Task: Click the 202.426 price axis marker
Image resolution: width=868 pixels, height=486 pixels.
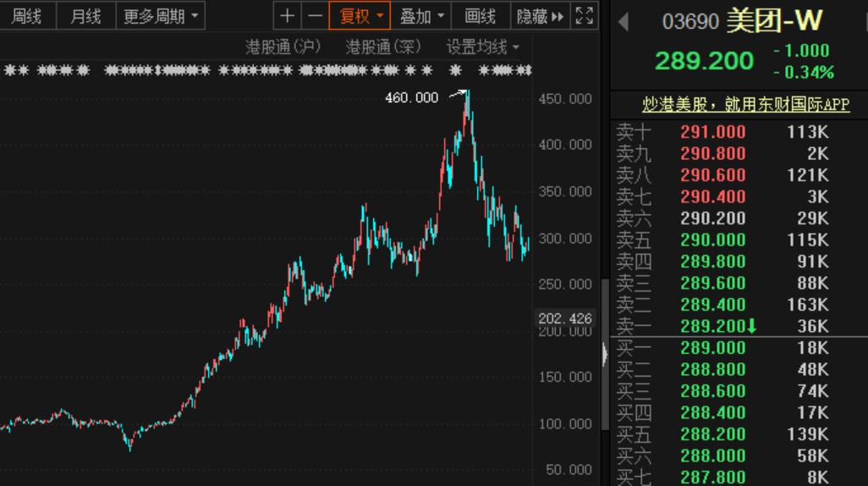Action: click(565, 318)
